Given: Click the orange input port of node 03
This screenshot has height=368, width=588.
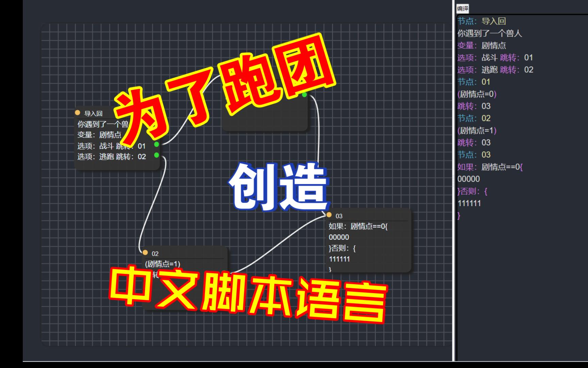Looking at the screenshot, I should (329, 215).
